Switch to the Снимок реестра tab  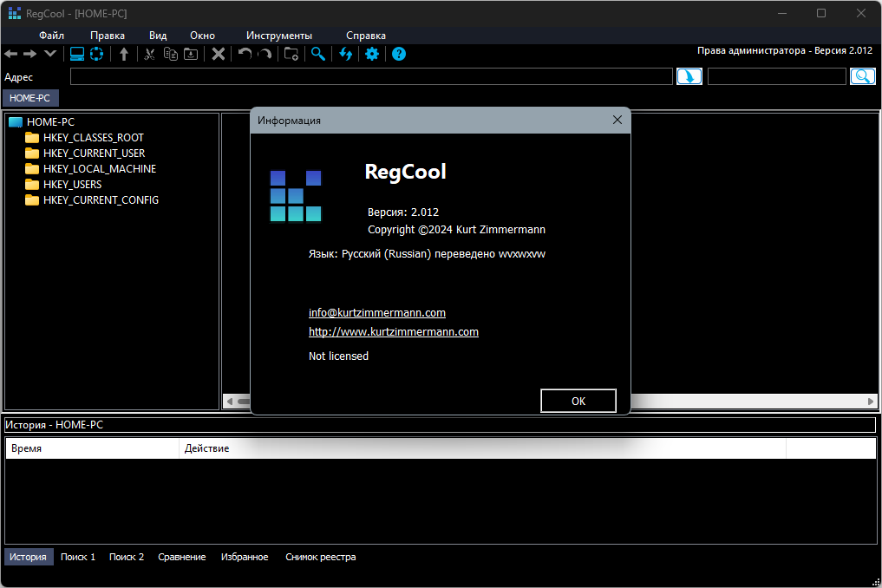pos(321,557)
